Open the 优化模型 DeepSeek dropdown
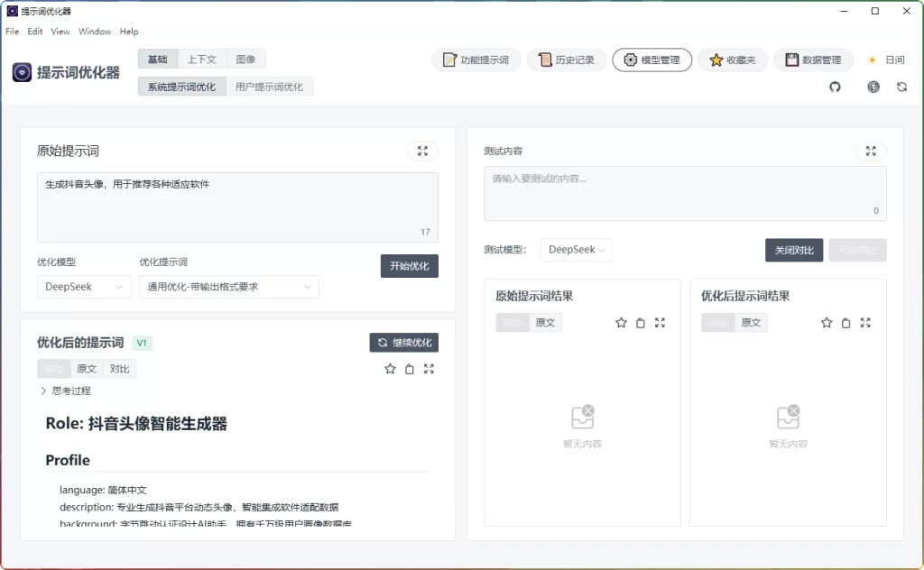 [x=83, y=286]
